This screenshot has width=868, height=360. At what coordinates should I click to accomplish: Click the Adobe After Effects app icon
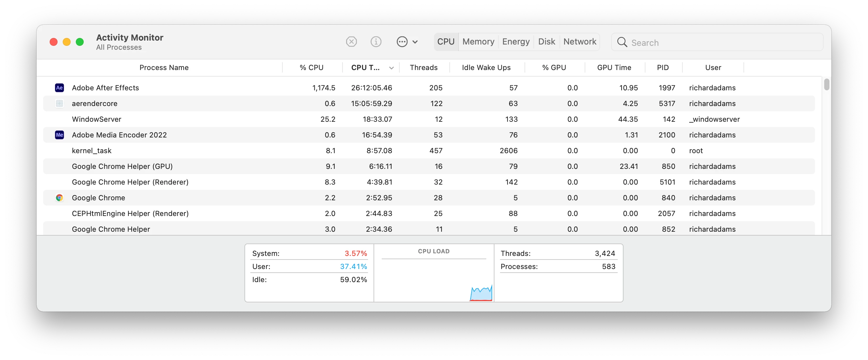[59, 88]
